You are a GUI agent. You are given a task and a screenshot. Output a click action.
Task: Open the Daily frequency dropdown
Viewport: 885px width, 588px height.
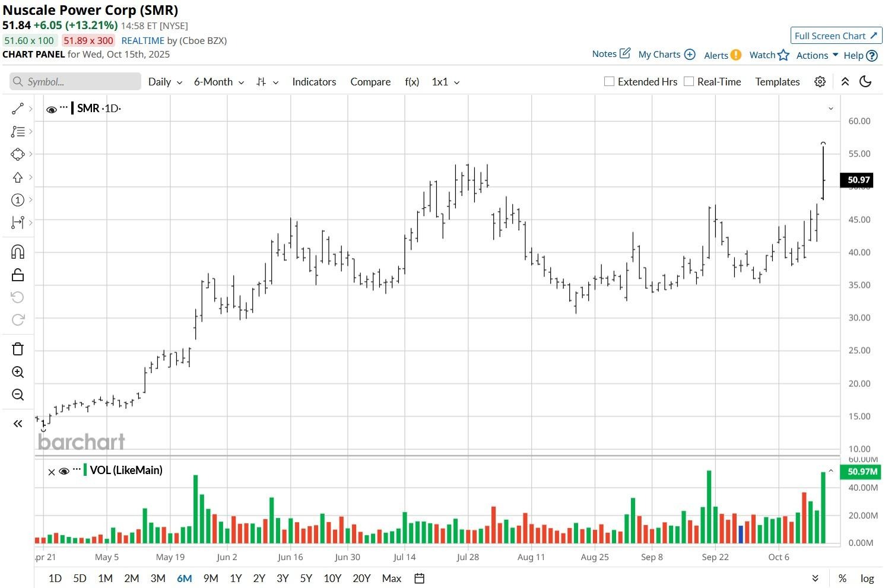pyautogui.click(x=165, y=82)
